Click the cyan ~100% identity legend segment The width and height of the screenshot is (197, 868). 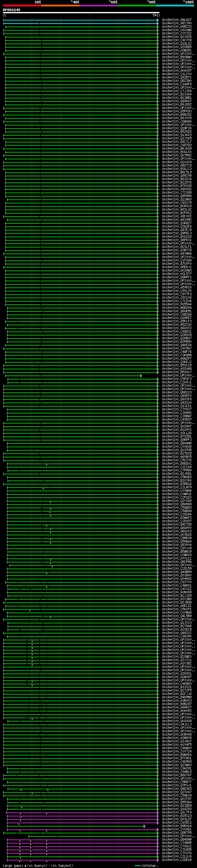point(175,6)
